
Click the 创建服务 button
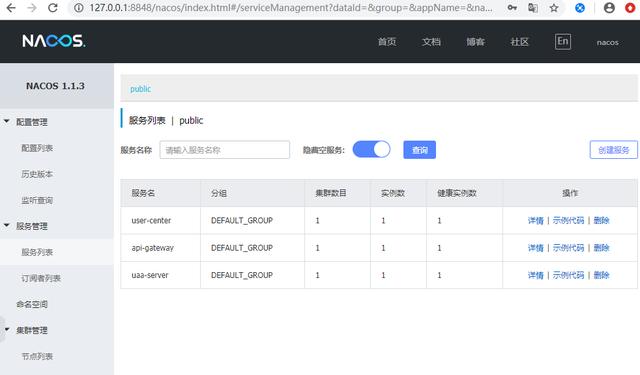coord(613,150)
